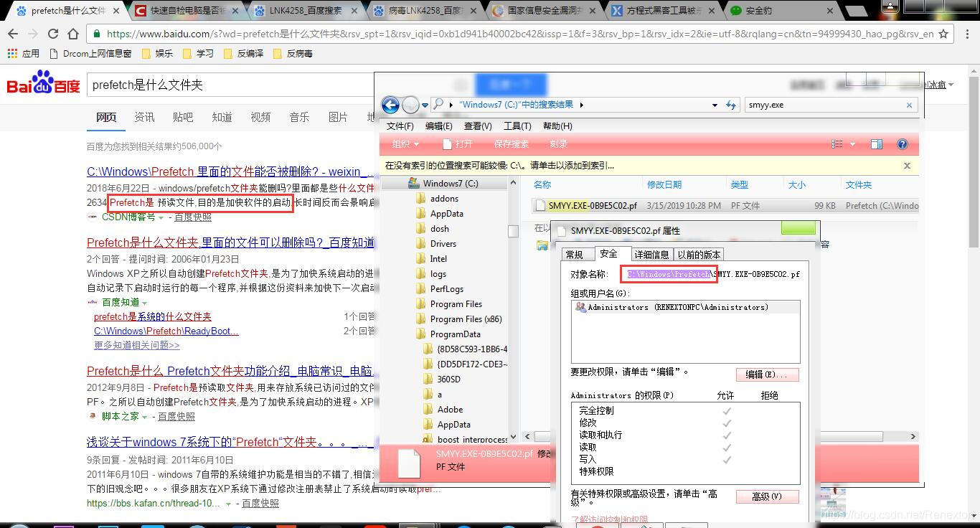Select the PerfLogs folder in tree

pos(446,288)
